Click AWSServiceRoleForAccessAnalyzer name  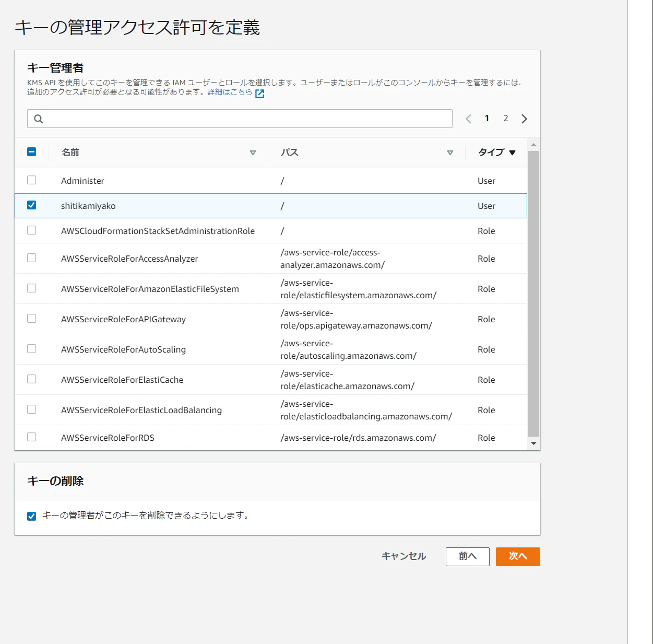coord(129,259)
